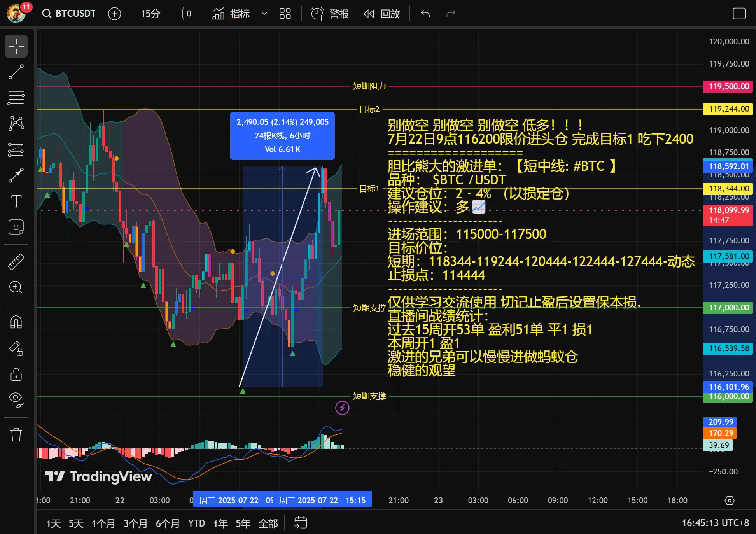Set range to 1天
The image size is (756, 534).
click(54, 523)
